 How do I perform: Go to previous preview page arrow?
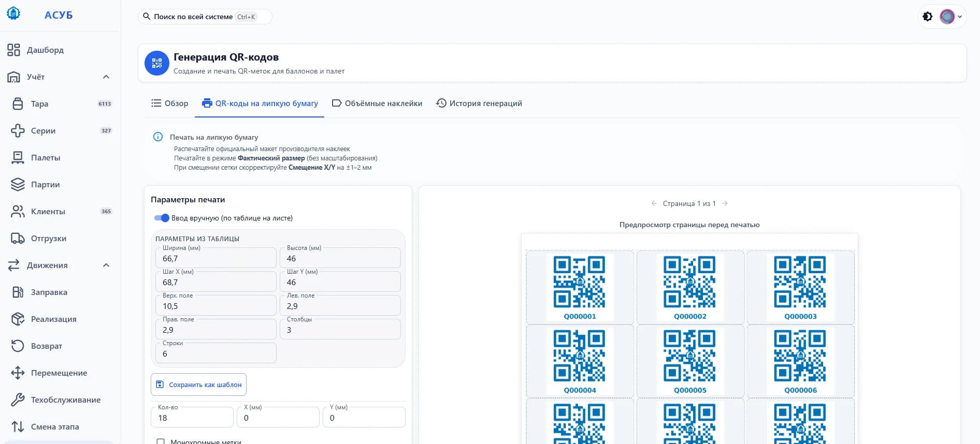pos(654,203)
